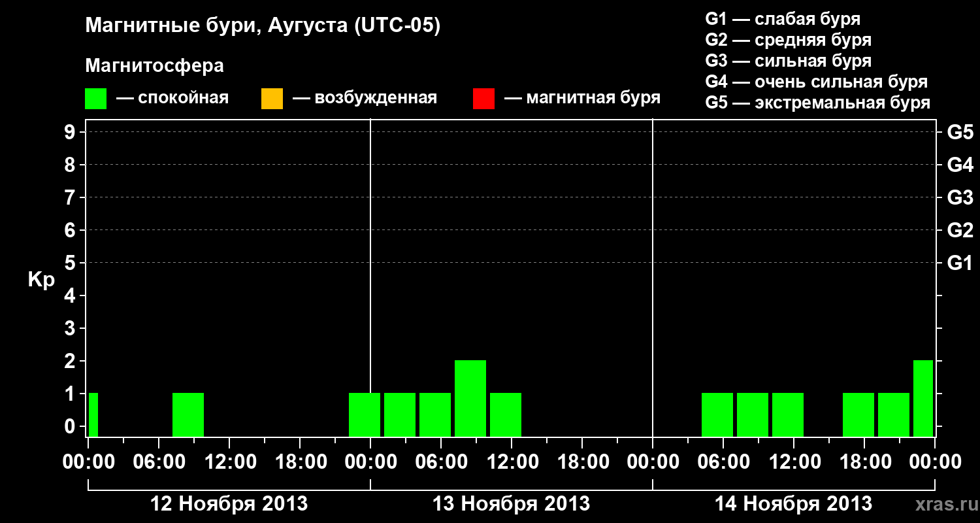Click the narrow first bar on 12 November
This screenshot has width=980, height=523.
tap(93, 414)
